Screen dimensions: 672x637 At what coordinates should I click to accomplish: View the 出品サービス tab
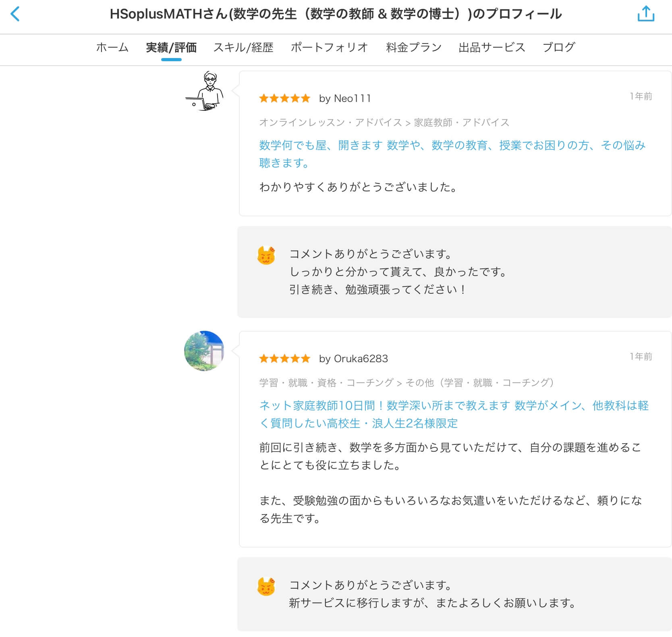click(x=492, y=48)
